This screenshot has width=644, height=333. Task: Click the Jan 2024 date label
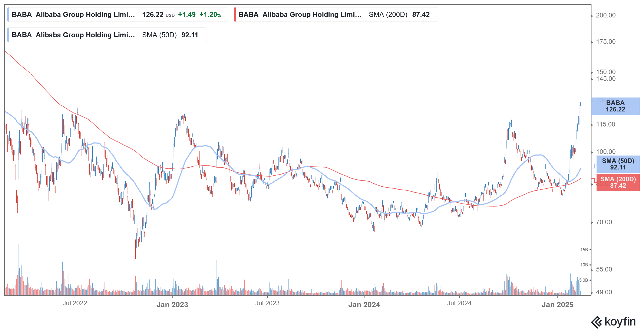(x=364, y=305)
